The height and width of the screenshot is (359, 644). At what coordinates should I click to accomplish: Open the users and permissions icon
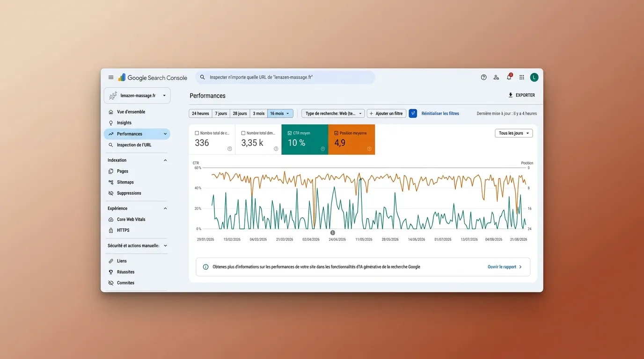[497, 78]
